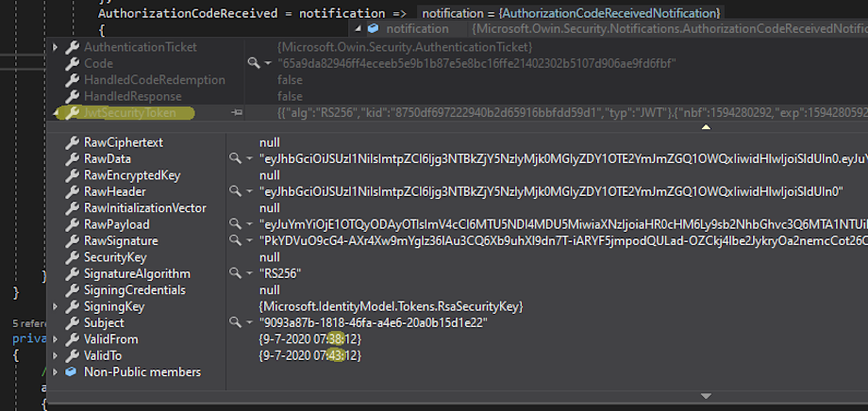Open visualizer dropdown arrow for Subject

coord(250,323)
